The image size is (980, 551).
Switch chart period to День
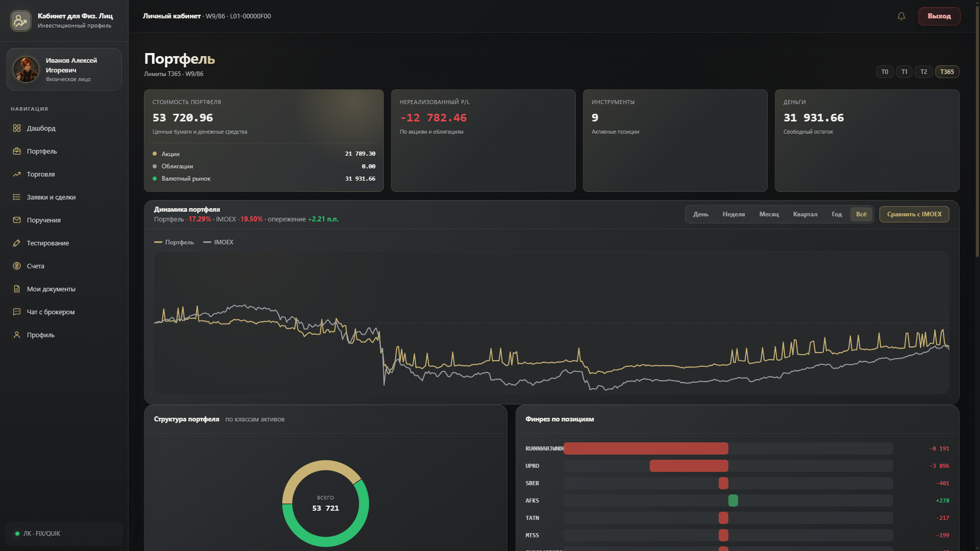click(x=700, y=214)
